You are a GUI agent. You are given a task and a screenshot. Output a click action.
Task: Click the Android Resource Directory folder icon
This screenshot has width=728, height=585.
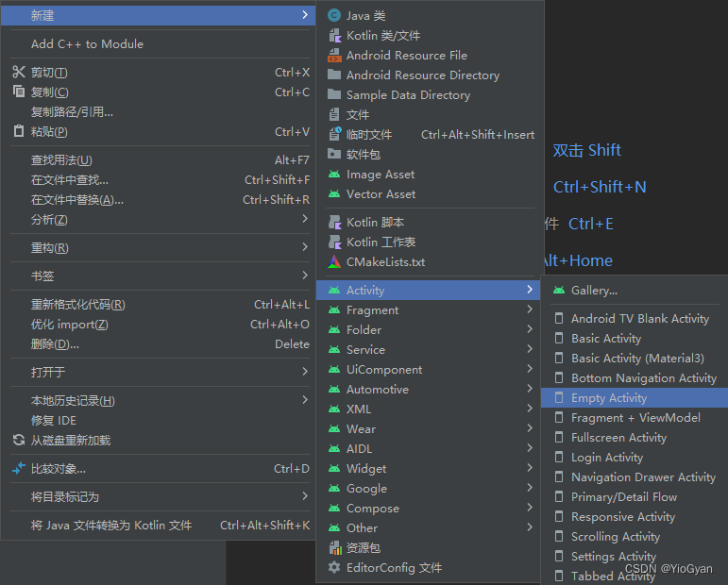click(334, 75)
